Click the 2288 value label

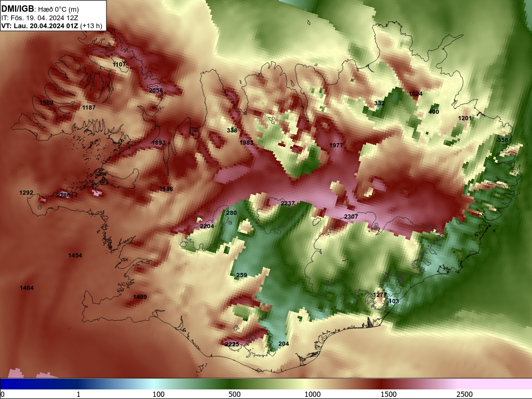point(63,195)
